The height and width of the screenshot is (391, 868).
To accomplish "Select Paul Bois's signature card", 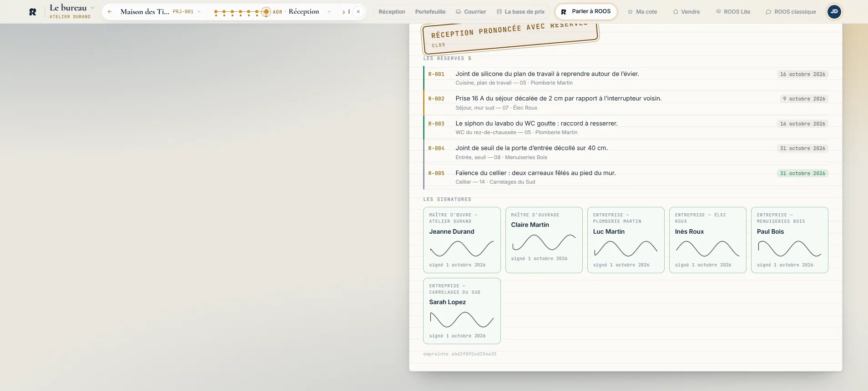I will coord(790,240).
